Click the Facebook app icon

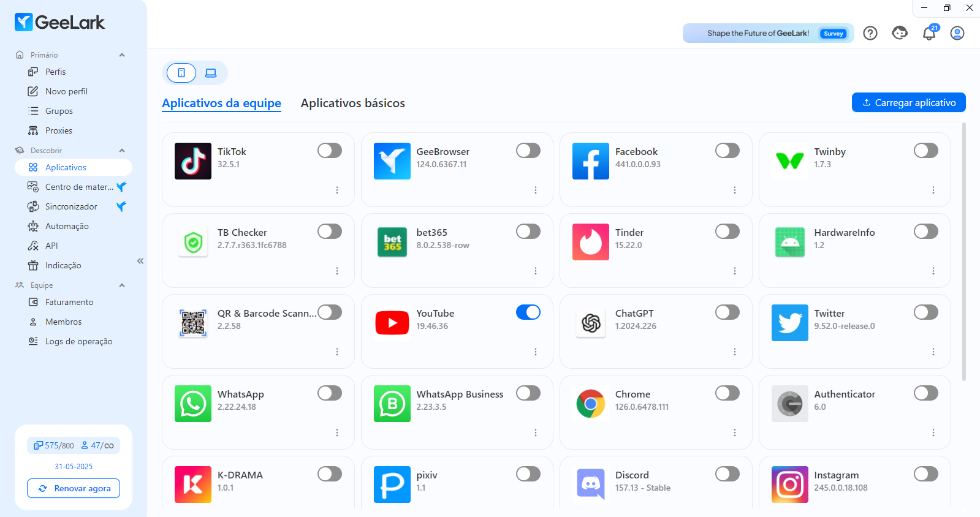[x=591, y=161]
